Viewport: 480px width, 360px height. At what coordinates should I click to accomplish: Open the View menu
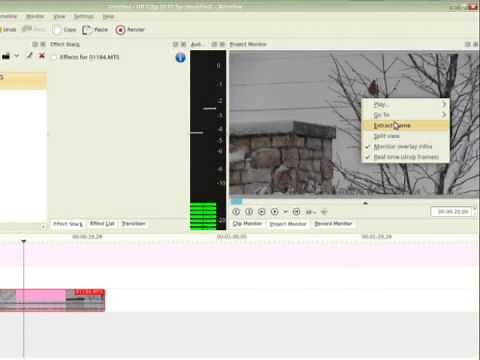pyautogui.click(x=59, y=16)
